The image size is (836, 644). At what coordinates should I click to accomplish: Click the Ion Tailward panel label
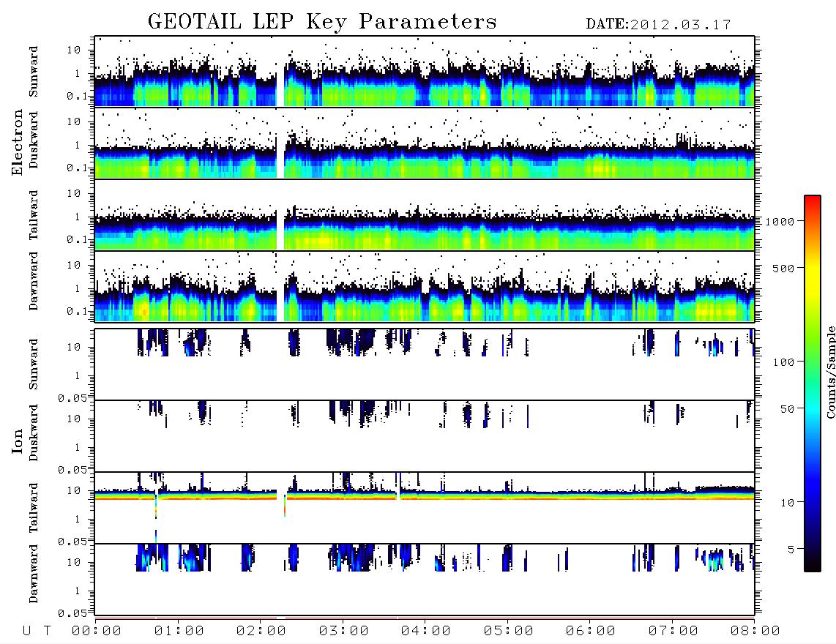(x=34, y=508)
